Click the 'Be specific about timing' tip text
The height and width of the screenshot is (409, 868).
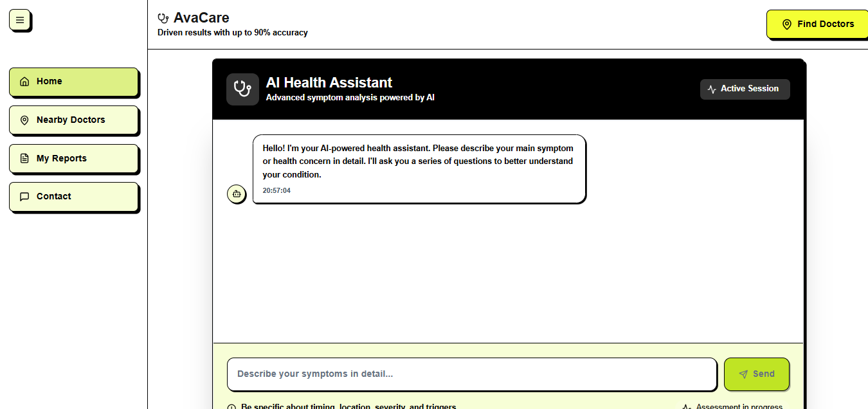tap(348, 407)
